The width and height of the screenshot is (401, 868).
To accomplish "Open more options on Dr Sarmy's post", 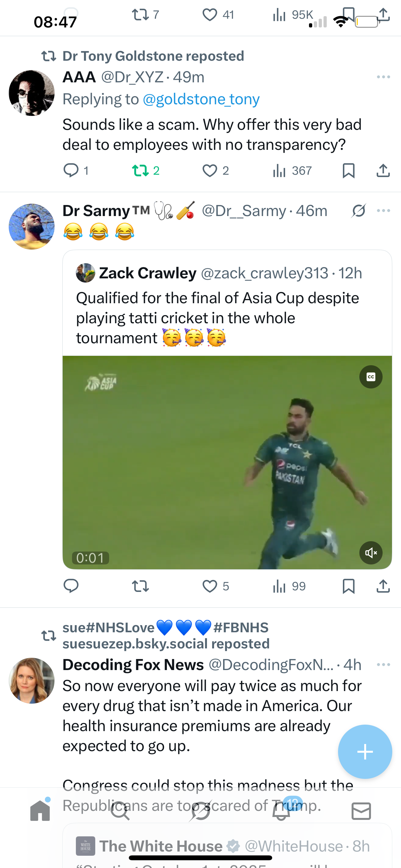I will pos(384,211).
